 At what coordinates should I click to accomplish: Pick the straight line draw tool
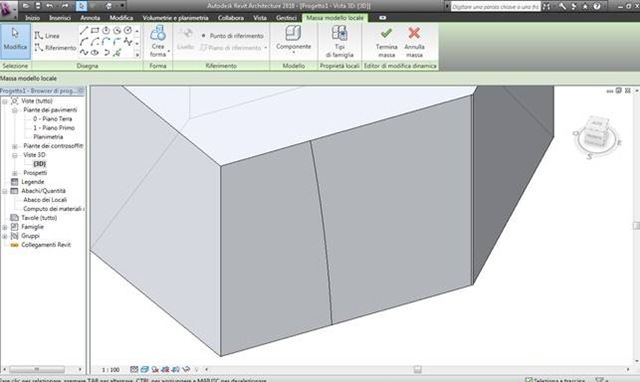(84, 31)
